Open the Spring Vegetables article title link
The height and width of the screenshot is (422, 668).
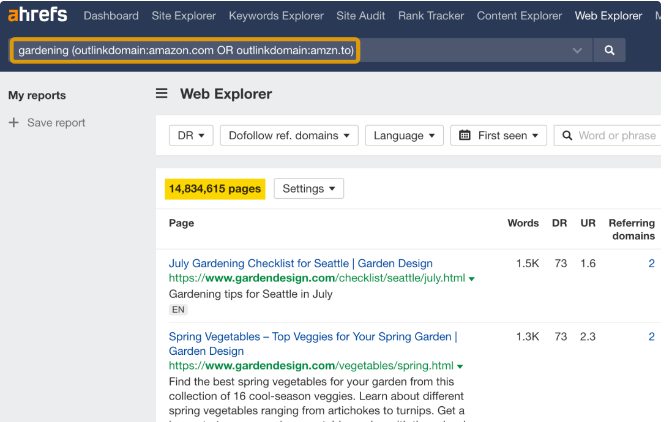312,337
